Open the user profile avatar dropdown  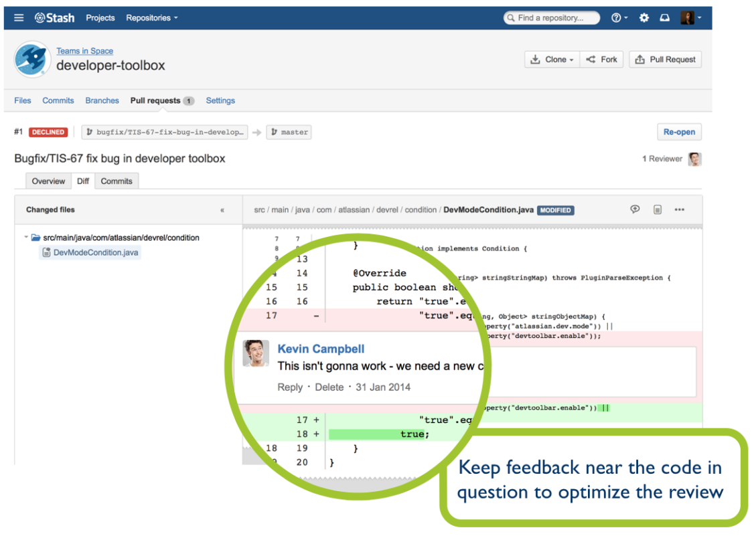tap(691, 18)
